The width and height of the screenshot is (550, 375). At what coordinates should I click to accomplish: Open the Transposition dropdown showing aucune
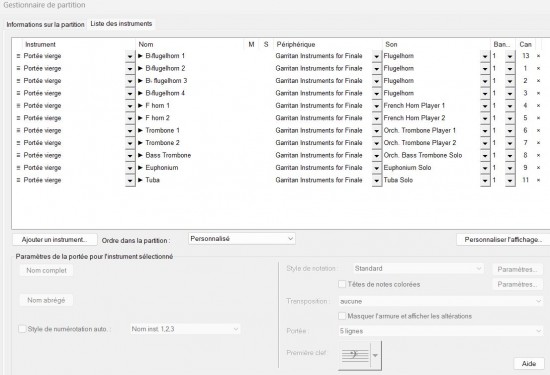(x=440, y=301)
